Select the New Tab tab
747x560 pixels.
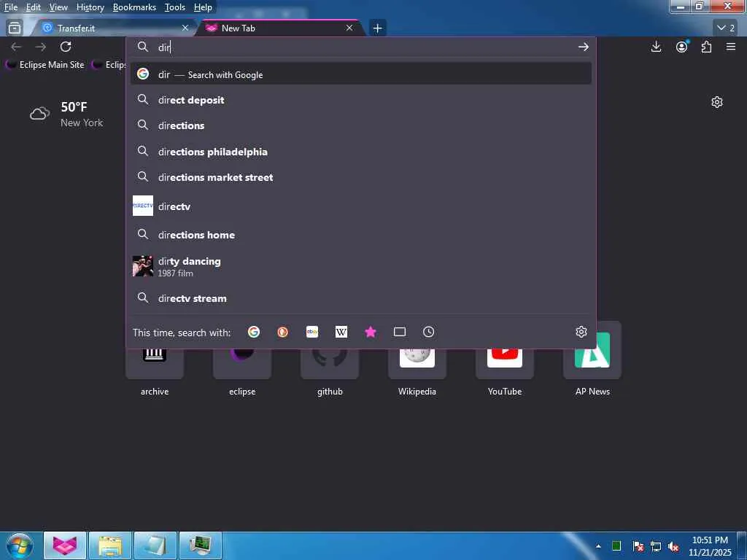(281, 28)
